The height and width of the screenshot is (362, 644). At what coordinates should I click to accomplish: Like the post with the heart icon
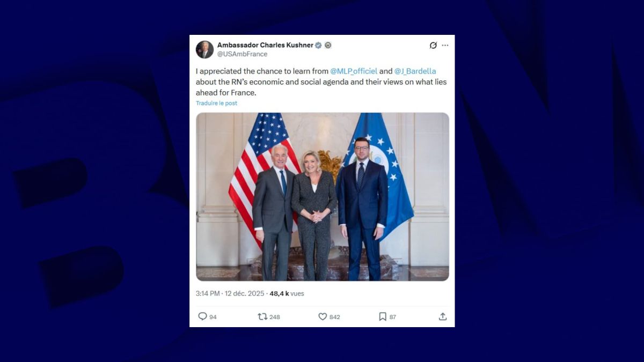323,316
